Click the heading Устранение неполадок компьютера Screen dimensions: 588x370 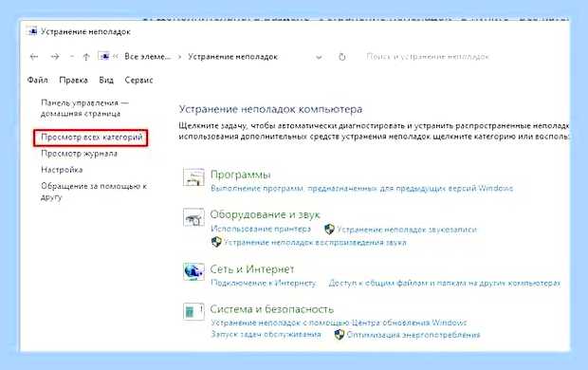270,109
